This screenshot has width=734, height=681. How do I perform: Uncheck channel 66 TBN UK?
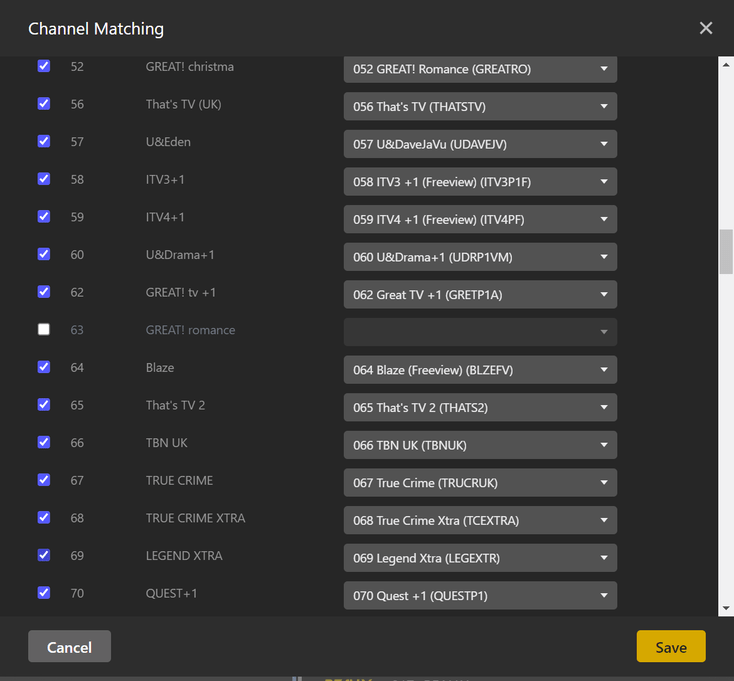44,442
